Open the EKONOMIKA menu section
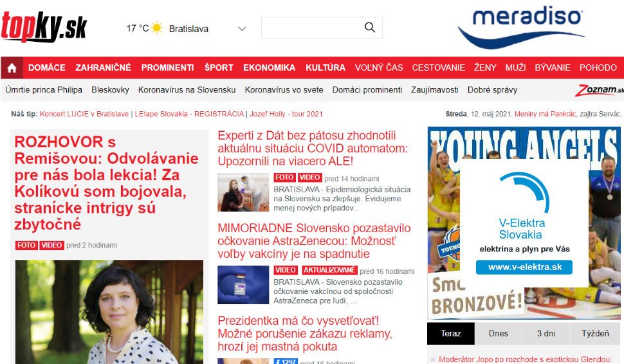The width and height of the screenshot is (624, 364). click(269, 68)
